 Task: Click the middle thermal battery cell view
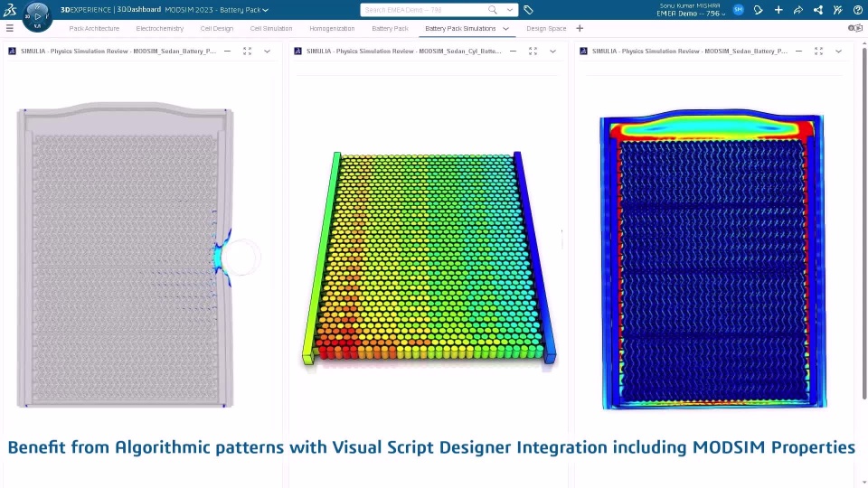coord(429,258)
